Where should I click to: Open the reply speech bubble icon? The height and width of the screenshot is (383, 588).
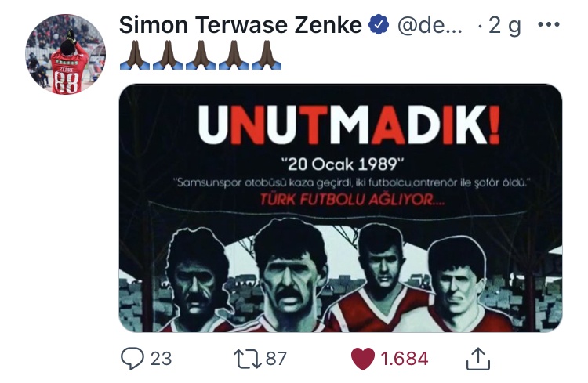pos(132,358)
